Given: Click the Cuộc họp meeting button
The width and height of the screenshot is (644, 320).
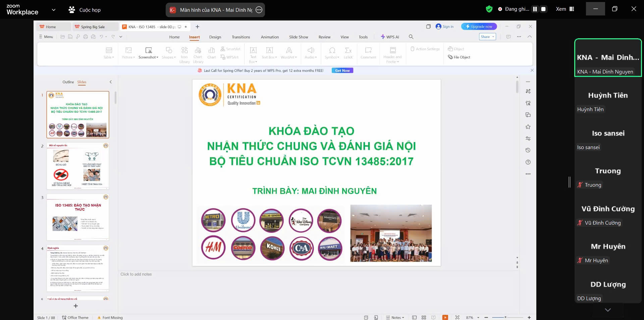Looking at the screenshot, I should click(x=85, y=10).
